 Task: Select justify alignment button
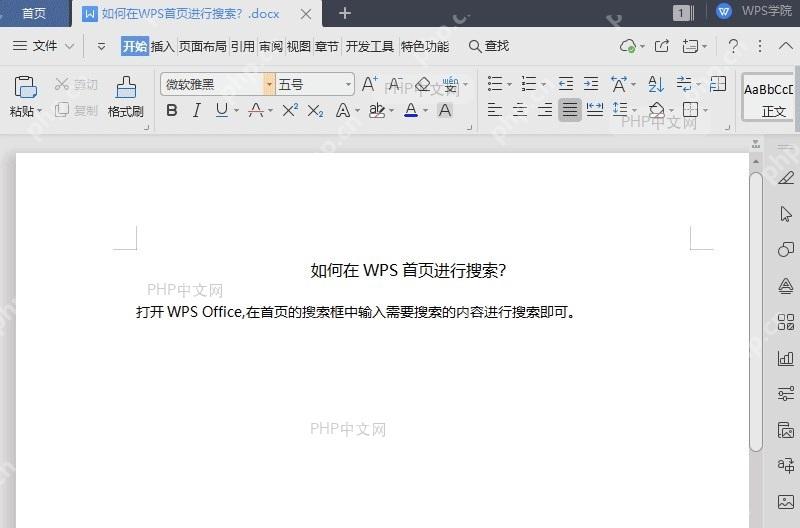[x=569, y=110]
